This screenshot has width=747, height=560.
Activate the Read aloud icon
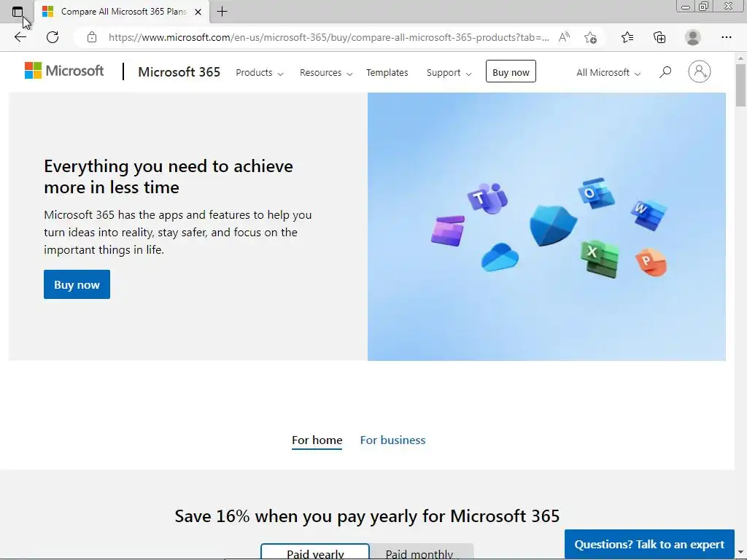(564, 37)
